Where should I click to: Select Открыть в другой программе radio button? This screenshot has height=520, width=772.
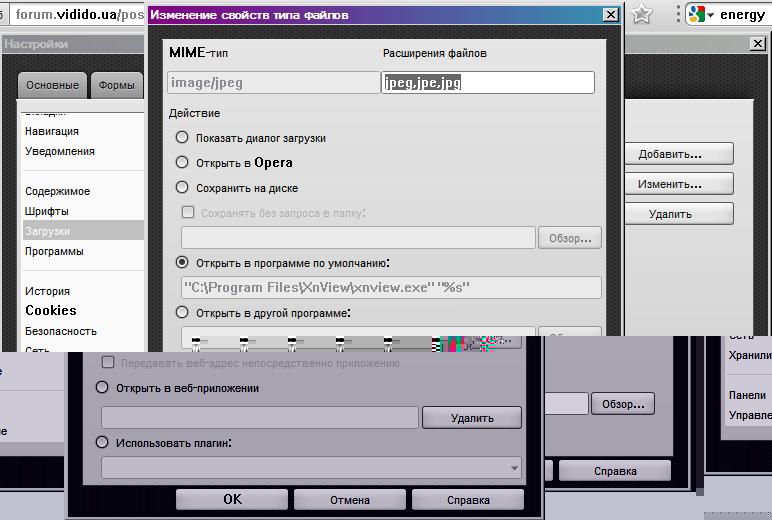click(182, 313)
